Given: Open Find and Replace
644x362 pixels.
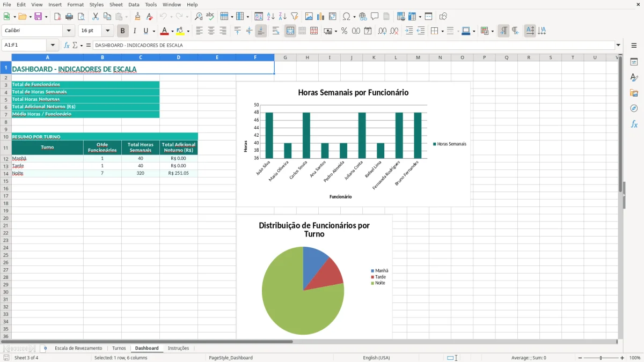Looking at the screenshot, I should (x=199, y=17).
